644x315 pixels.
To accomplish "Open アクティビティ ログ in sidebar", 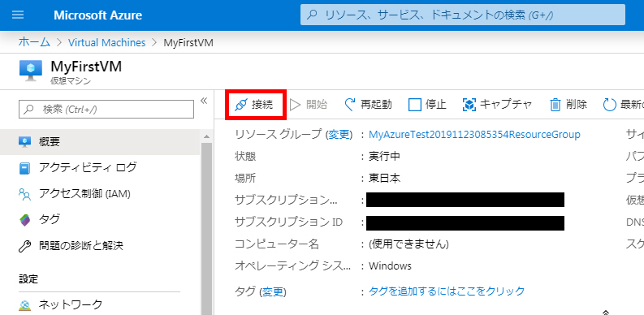I will coord(100,167).
